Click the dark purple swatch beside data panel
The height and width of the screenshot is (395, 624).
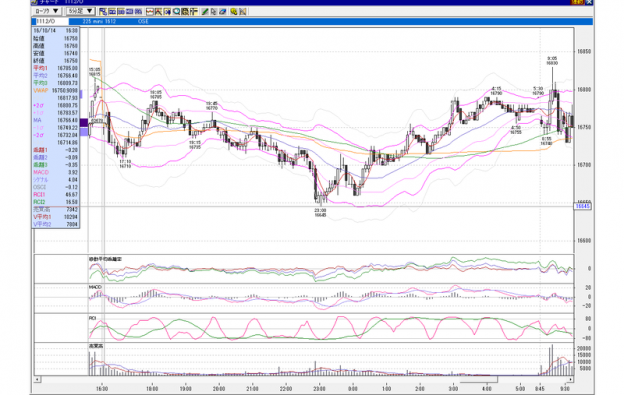click(84, 123)
